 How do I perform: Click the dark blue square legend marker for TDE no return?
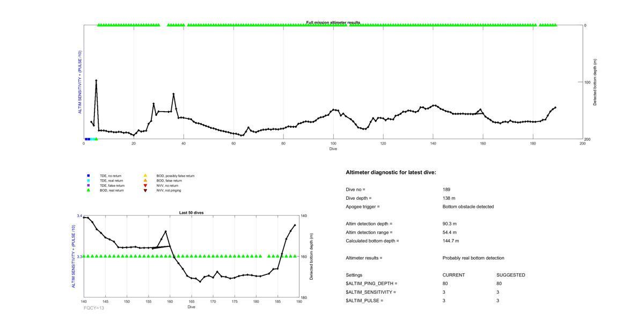click(89, 176)
